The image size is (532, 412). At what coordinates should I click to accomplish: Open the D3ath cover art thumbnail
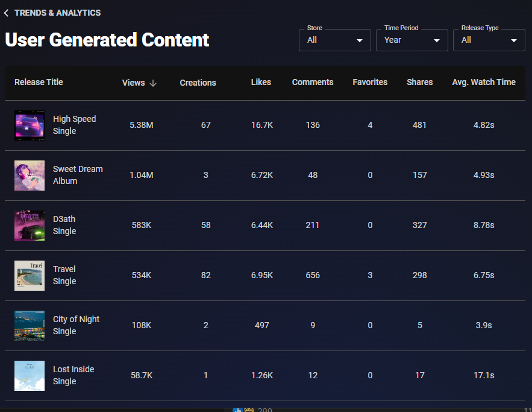pos(30,226)
